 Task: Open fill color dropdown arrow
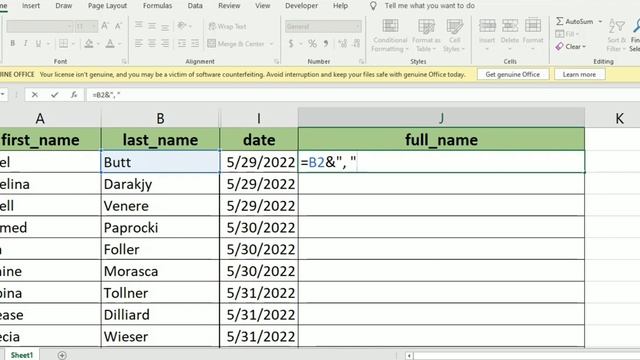pyautogui.click(x=98, y=44)
